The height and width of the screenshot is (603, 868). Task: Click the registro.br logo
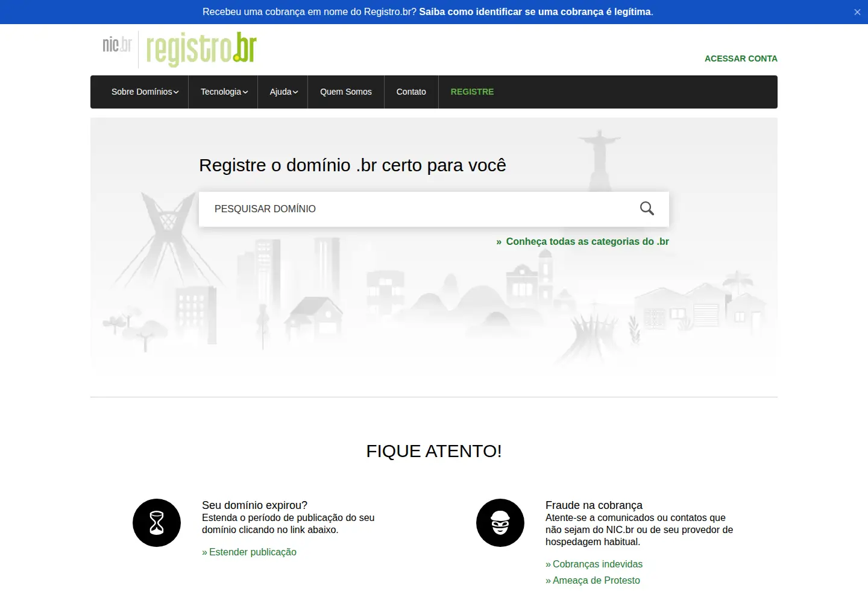(201, 49)
